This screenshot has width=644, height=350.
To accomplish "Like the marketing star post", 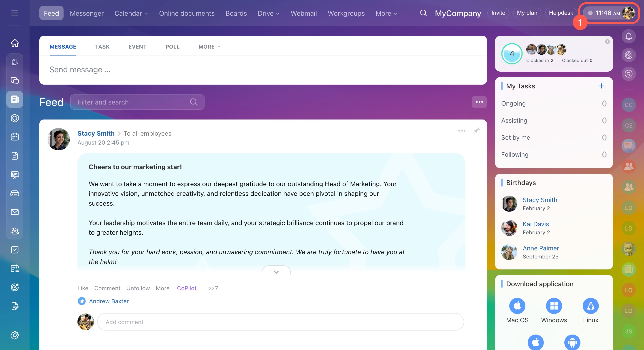I will [83, 288].
